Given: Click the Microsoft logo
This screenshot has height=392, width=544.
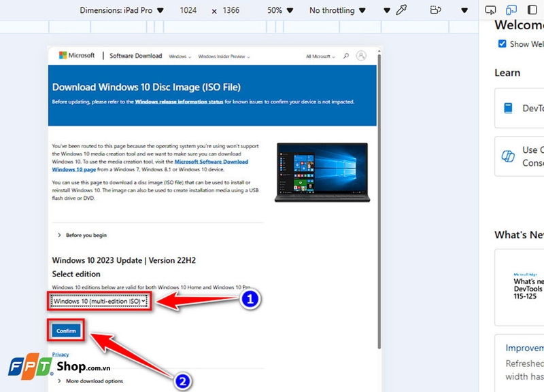Looking at the screenshot, I should (x=77, y=56).
